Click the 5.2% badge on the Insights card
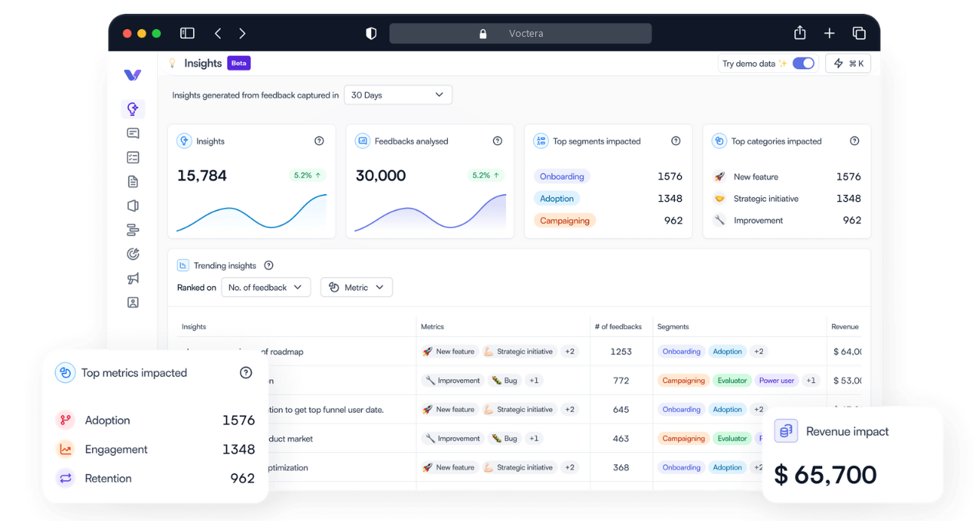 coord(307,175)
